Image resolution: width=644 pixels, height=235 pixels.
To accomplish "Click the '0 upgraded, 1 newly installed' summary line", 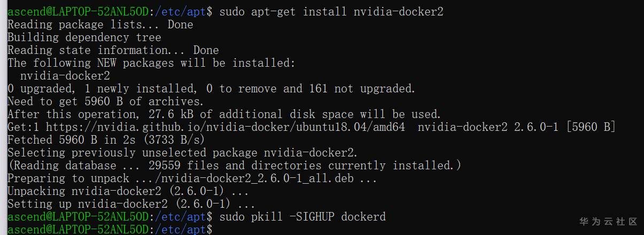I will [x=211, y=89].
